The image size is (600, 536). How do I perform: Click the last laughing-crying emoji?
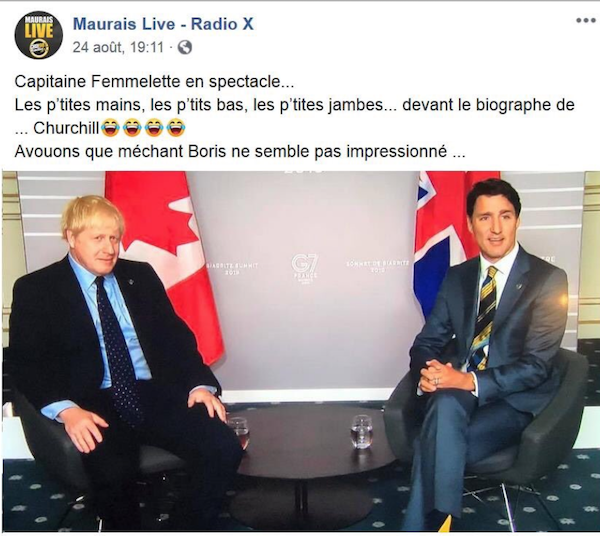pos(176,128)
